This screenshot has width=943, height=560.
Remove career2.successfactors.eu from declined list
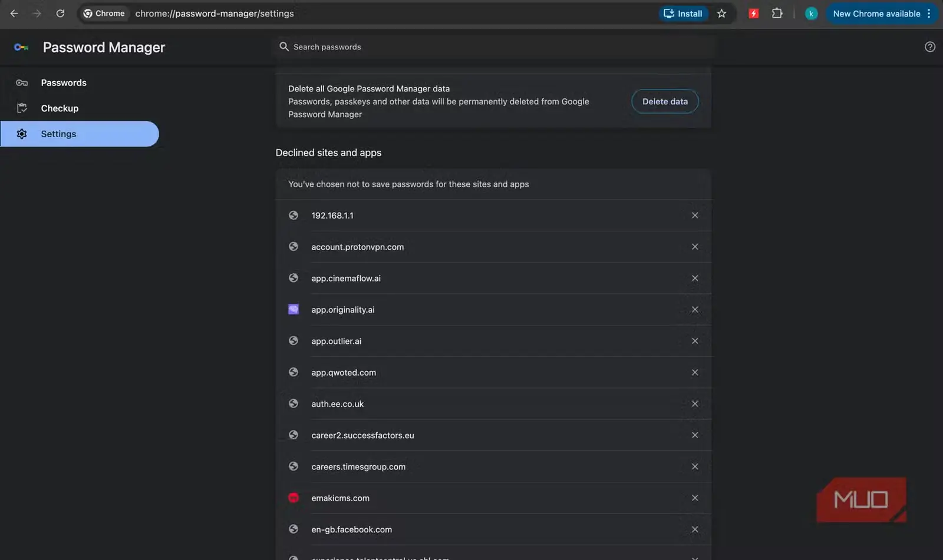click(x=695, y=435)
